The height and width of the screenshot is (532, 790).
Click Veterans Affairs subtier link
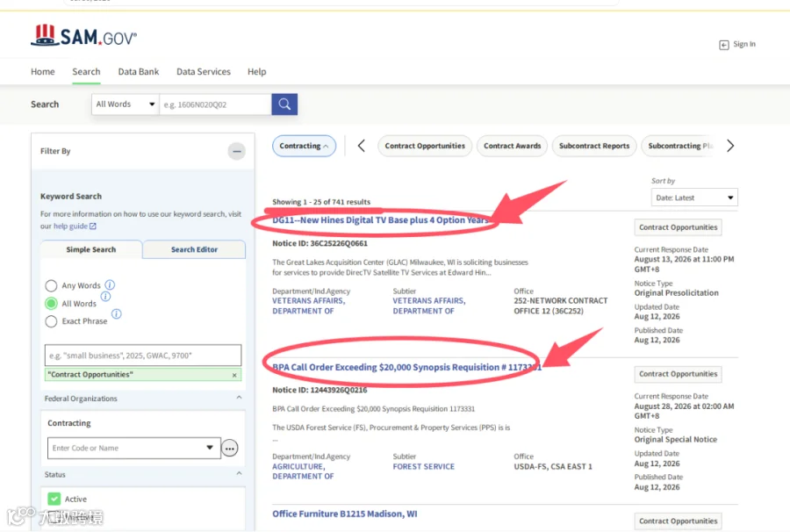click(429, 306)
